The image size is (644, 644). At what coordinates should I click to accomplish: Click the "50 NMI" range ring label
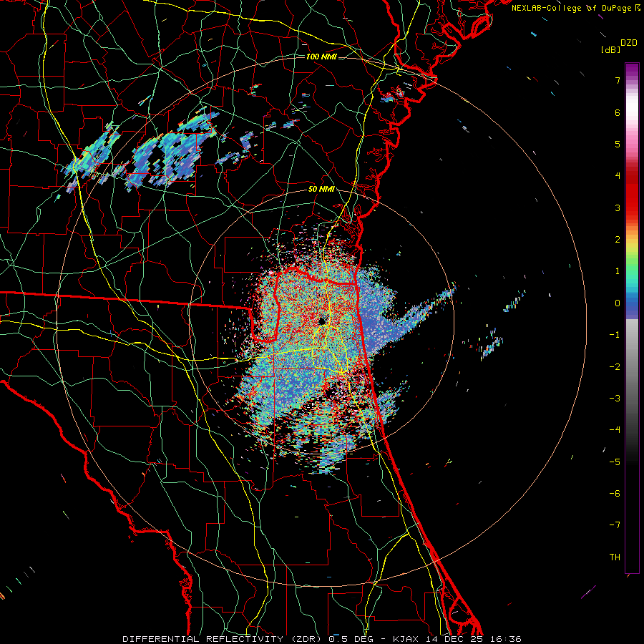point(321,190)
